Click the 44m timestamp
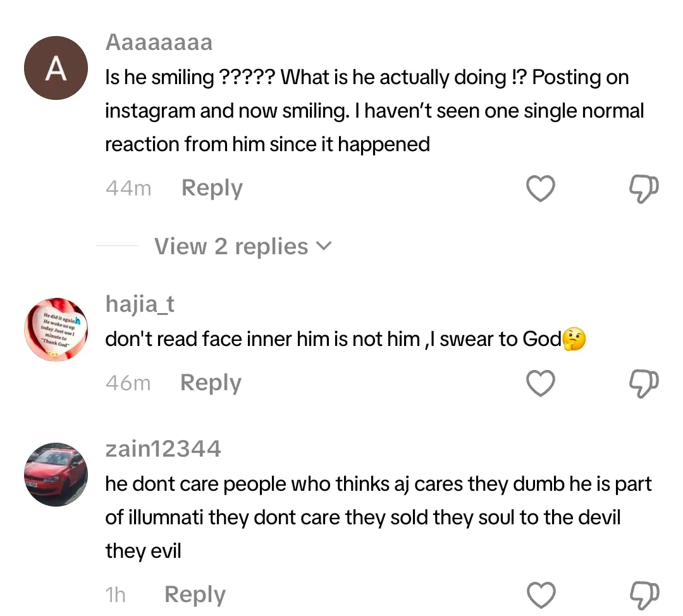683x616 pixels. click(129, 188)
